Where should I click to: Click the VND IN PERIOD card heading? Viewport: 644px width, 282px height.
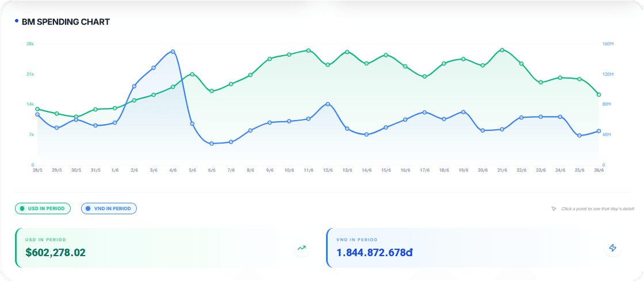point(357,239)
